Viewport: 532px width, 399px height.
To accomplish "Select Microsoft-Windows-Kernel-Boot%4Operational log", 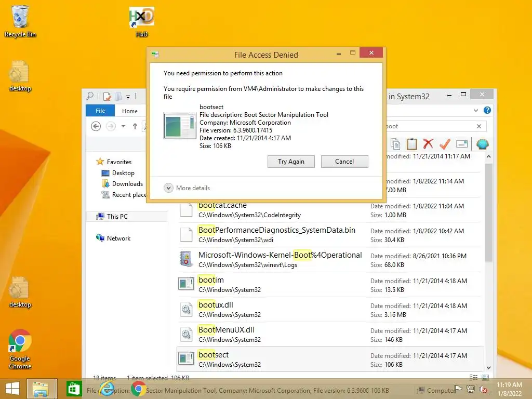I will point(328,260).
